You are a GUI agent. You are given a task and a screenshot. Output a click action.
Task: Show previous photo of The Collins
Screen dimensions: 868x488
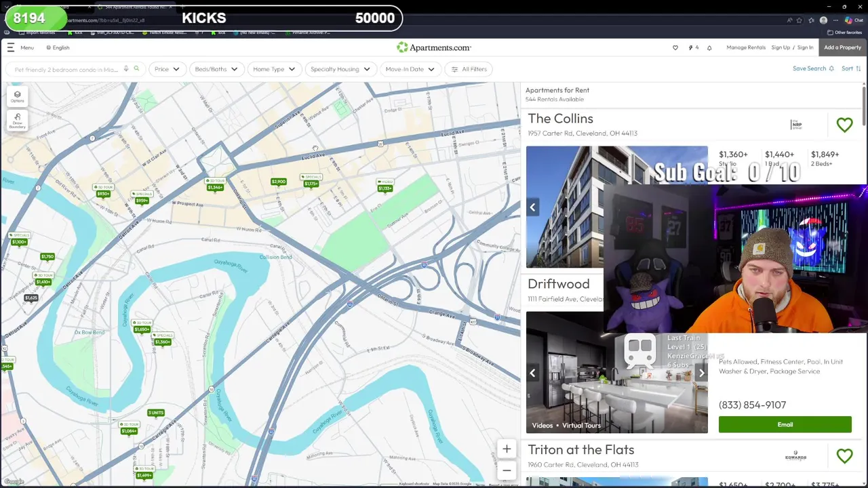coord(533,207)
